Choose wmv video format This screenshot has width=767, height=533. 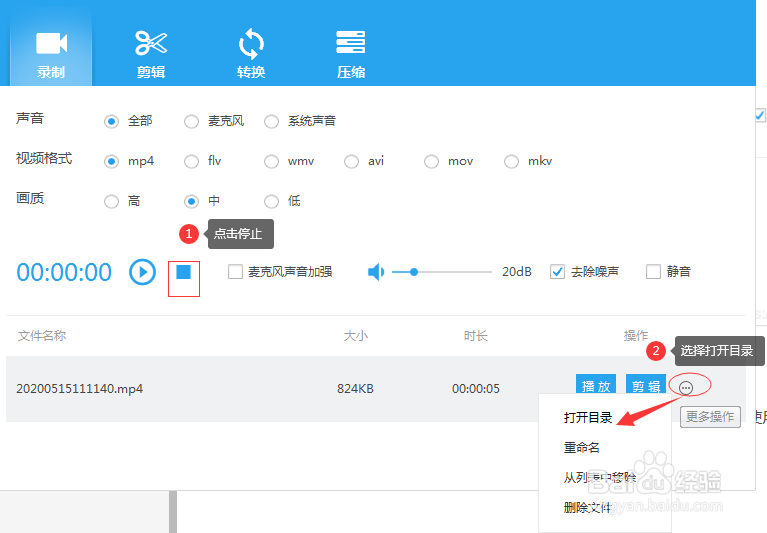[x=271, y=161]
